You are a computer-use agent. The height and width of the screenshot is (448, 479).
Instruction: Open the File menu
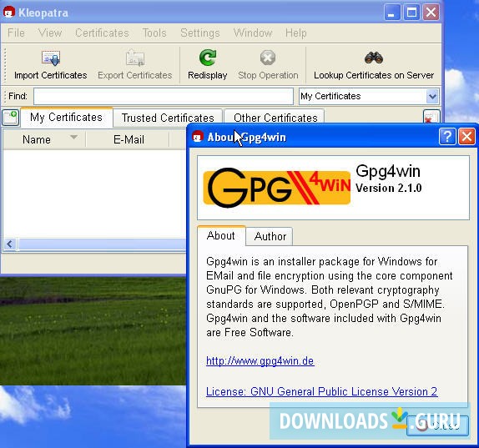tap(16, 33)
